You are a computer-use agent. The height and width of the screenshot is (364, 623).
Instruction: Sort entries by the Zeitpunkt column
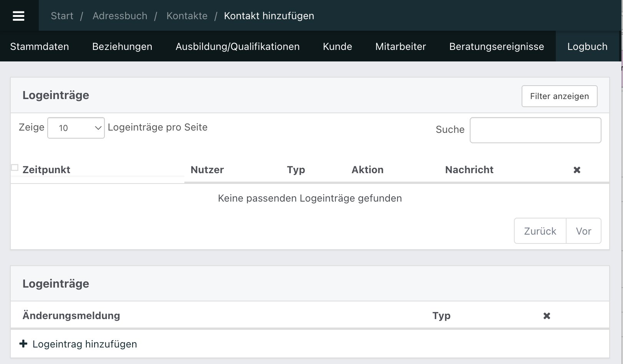tap(46, 169)
